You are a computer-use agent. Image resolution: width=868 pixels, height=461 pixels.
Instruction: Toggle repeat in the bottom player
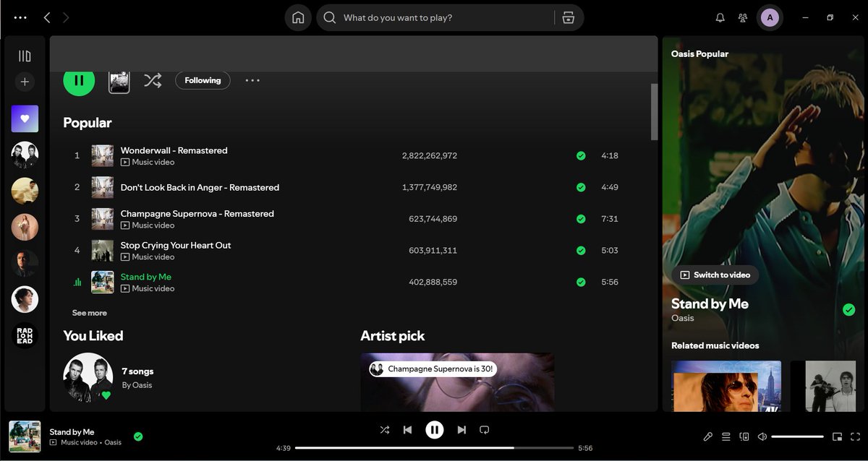[485, 430]
